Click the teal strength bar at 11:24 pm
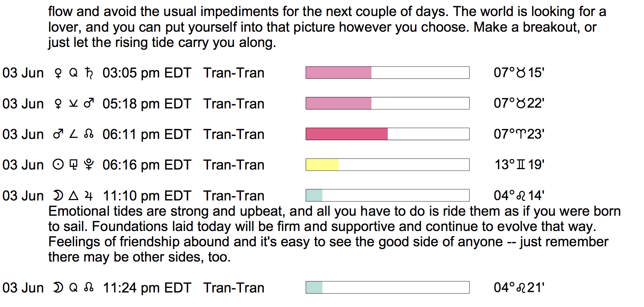 (x=314, y=288)
